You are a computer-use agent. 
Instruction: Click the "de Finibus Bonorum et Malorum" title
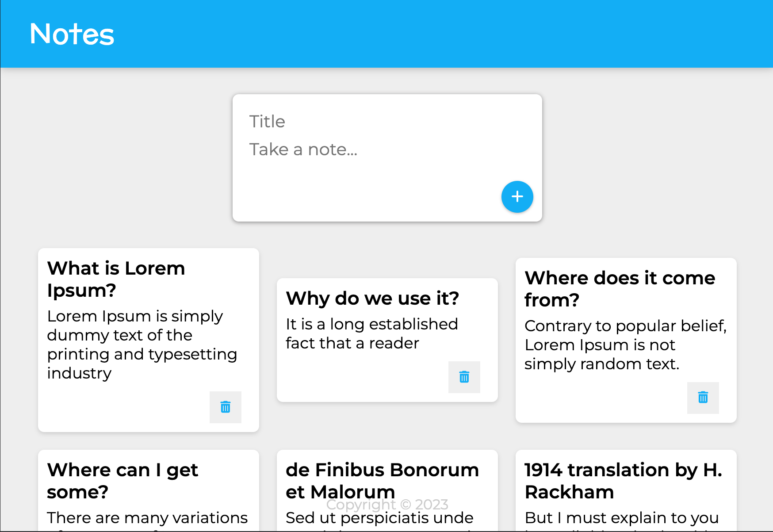tap(382, 481)
